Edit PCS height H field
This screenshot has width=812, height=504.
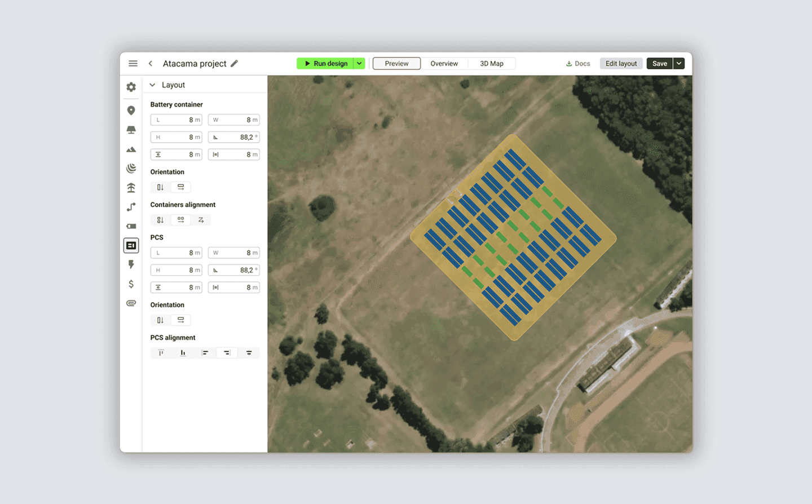pyautogui.click(x=176, y=270)
